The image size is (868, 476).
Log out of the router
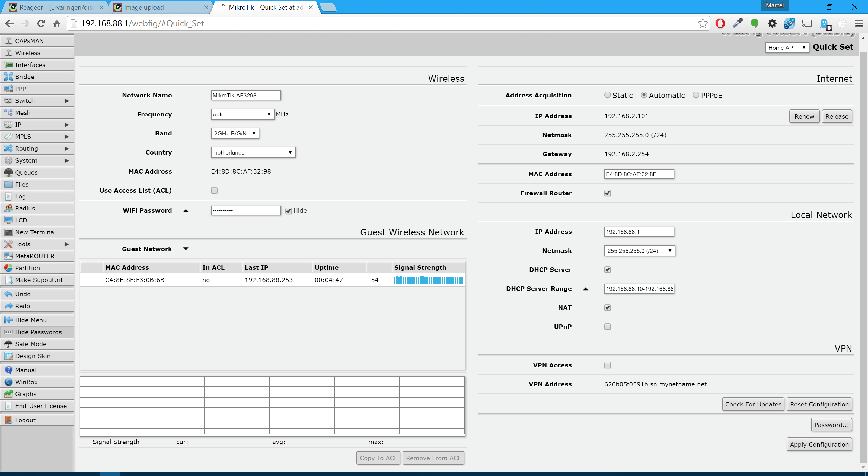pyautogui.click(x=37, y=420)
